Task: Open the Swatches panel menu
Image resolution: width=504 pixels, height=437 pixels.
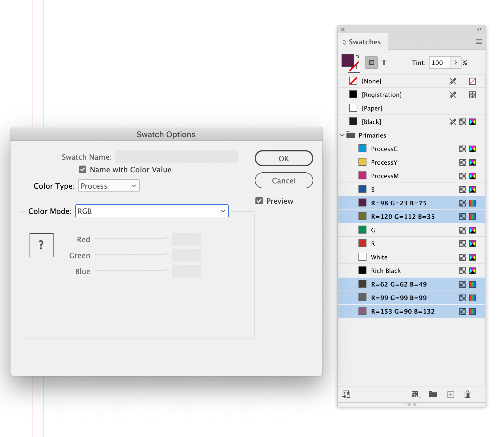Action: click(479, 42)
